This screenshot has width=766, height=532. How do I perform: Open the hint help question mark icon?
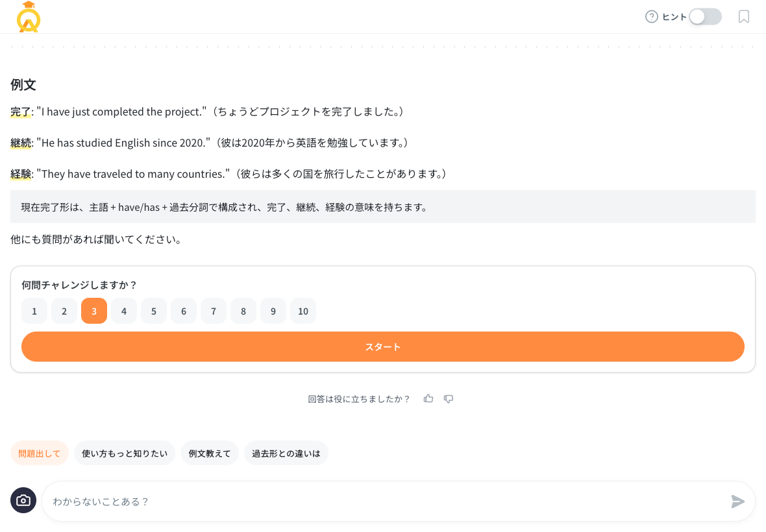pos(651,17)
